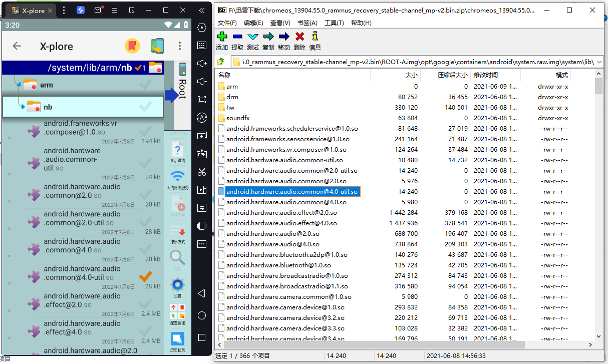This screenshot has height=364, width=608.
Task: Collapse the emulator side toolbar chevrons
Action: tap(202, 10)
